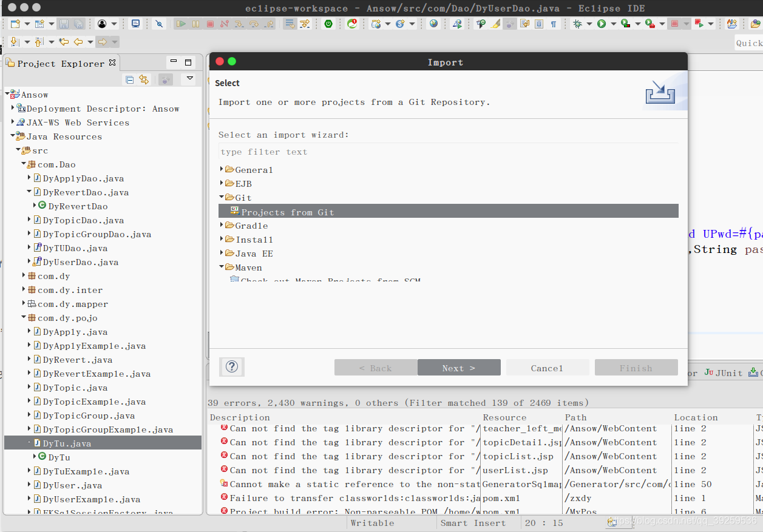This screenshot has width=763, height=532.
Task: Expand the Java EE wizard category
Action: click(222, 253)
